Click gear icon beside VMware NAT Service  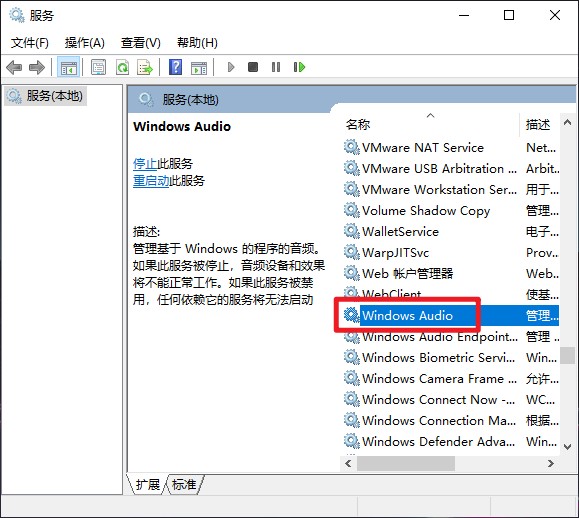351,147
